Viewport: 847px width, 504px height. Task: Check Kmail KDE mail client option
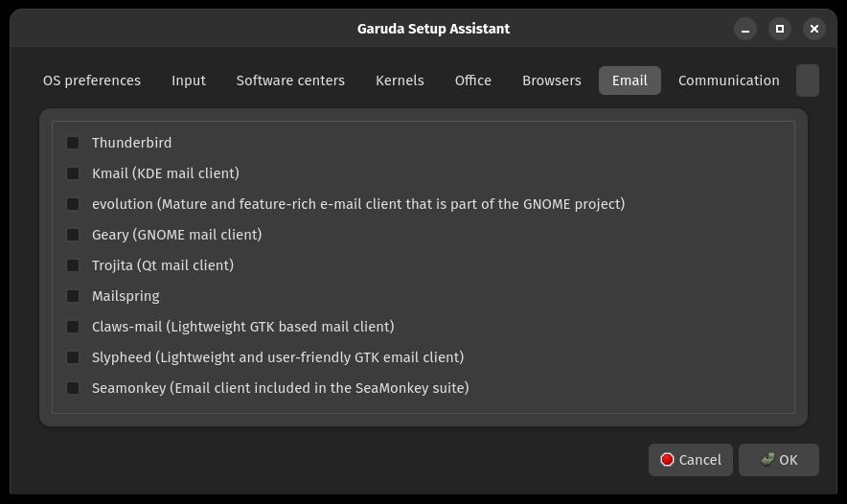[x=73, y=173]
